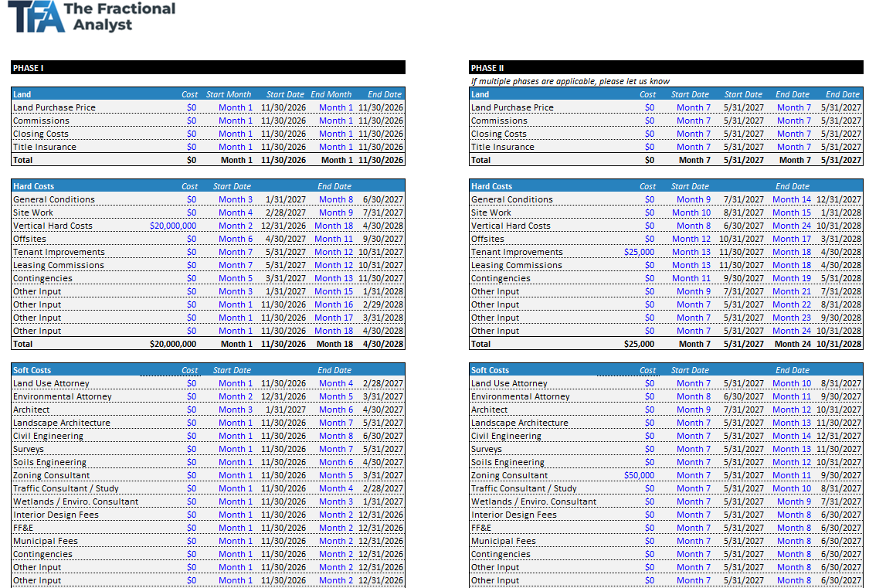Select Phase II Hard Costs section header
The height and width of the screenshot is (588, 869).
[x=666, y=186]
